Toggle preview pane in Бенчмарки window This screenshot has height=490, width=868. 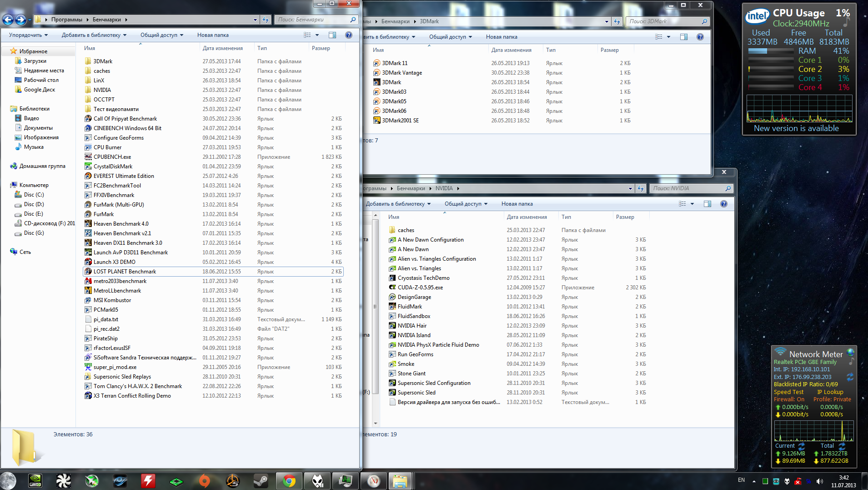[x=332, y=35]
